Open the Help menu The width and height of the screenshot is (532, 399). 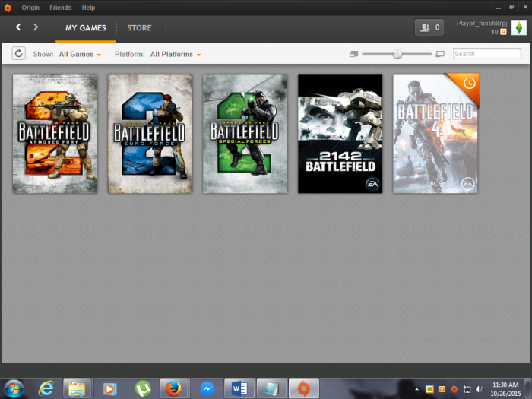[x=89, y=8]
